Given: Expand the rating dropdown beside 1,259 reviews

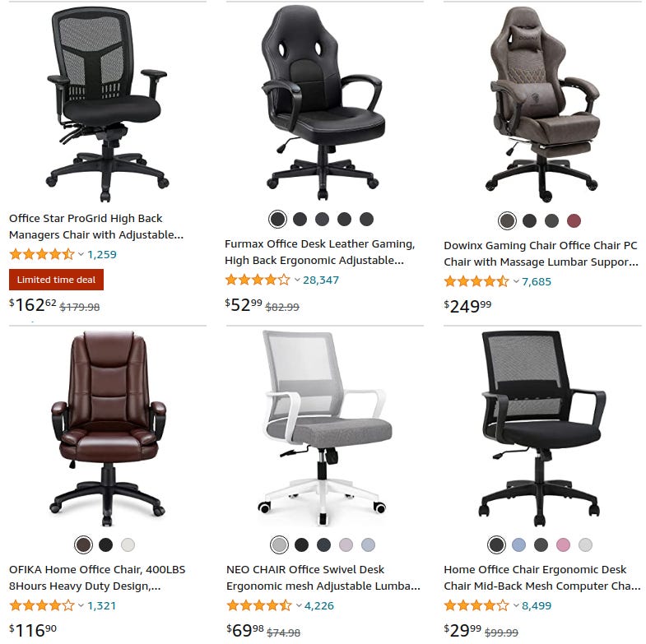Looking at the screenshot, I should (x=81, y=254).
